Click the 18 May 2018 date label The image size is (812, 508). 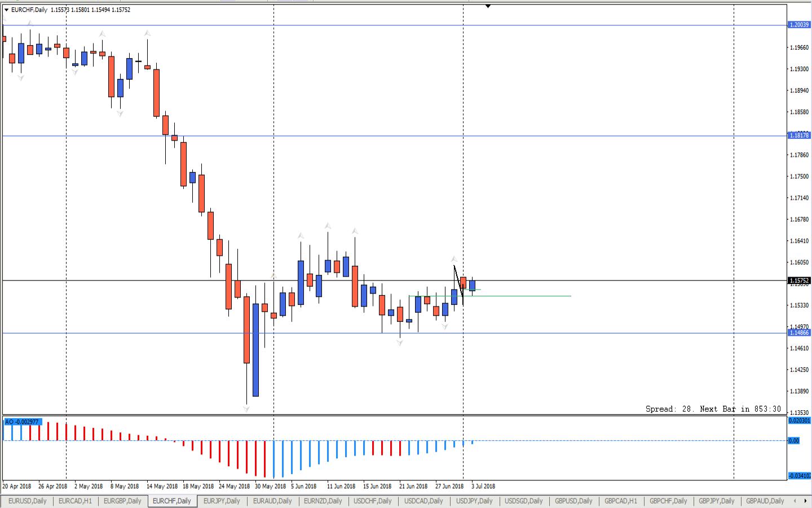click(198, 486)
